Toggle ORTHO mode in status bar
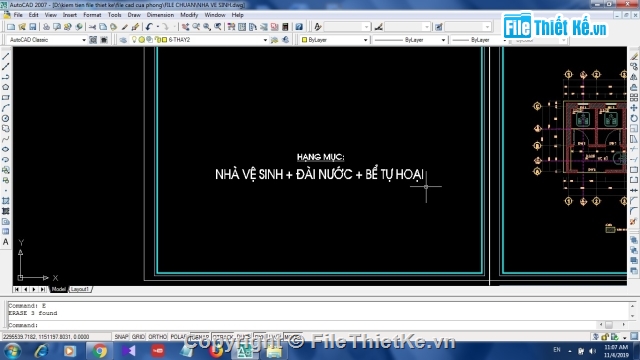Image resolution: width=640 pixels, height=360 pixels. (158, 337)
